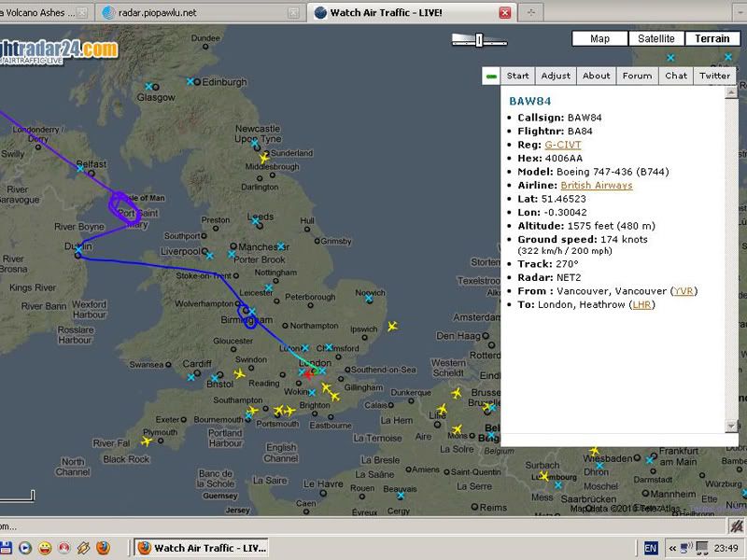
Task: Click the BAW84 heading in info panel
Action: click(529, 101)
